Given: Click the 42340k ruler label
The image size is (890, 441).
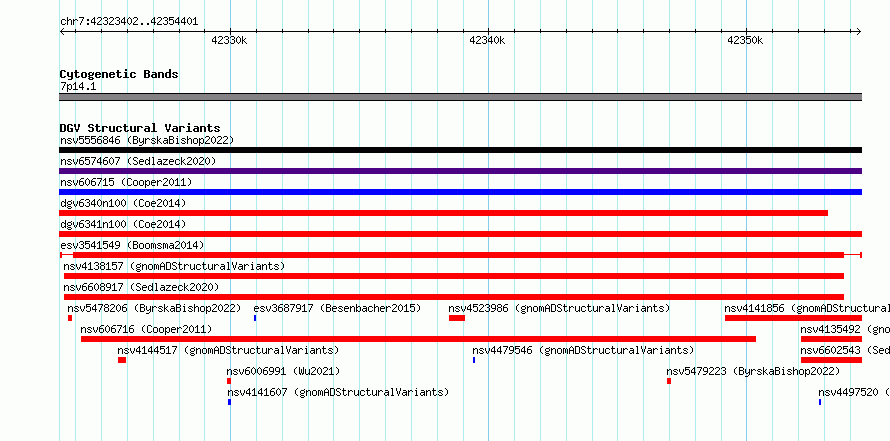Looking at the screenshot, I should 488,40.
